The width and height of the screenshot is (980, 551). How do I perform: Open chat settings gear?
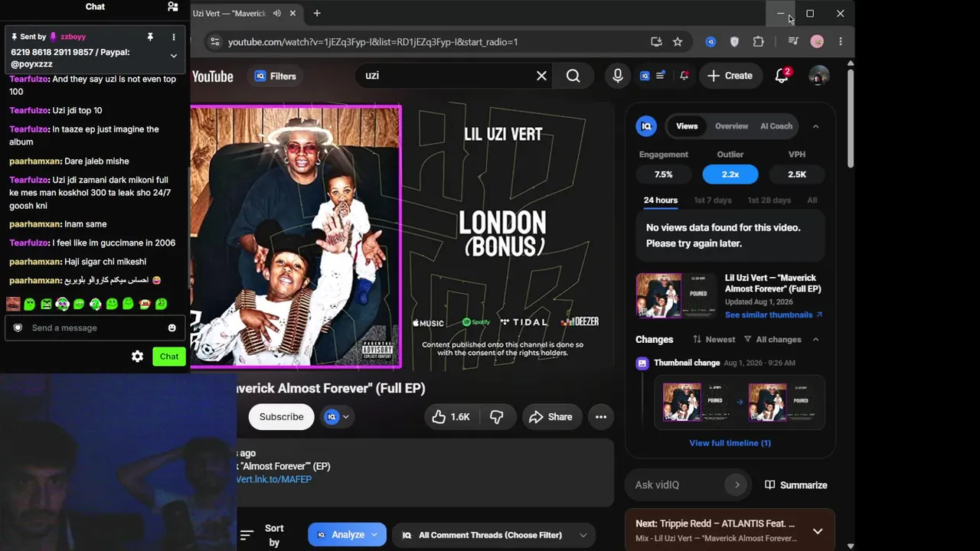point(138,357)
